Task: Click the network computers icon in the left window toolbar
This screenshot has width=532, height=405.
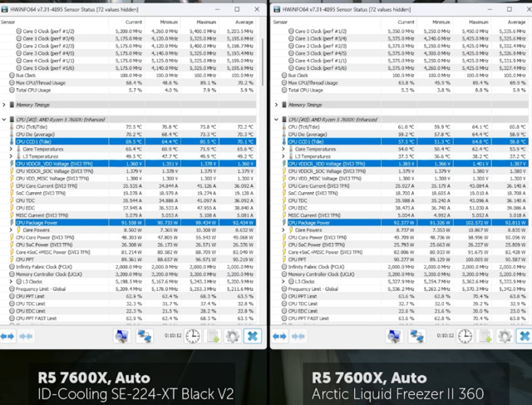Action: (x=146, y=336)
